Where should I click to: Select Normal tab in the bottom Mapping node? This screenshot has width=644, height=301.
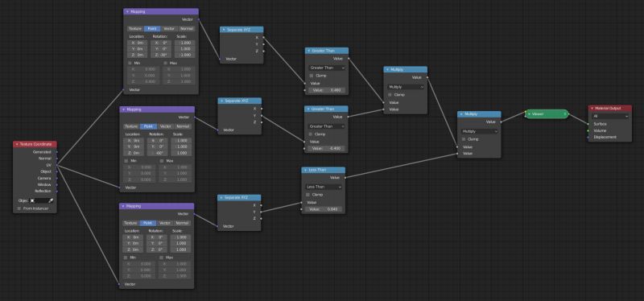click(x=183, y=223)
